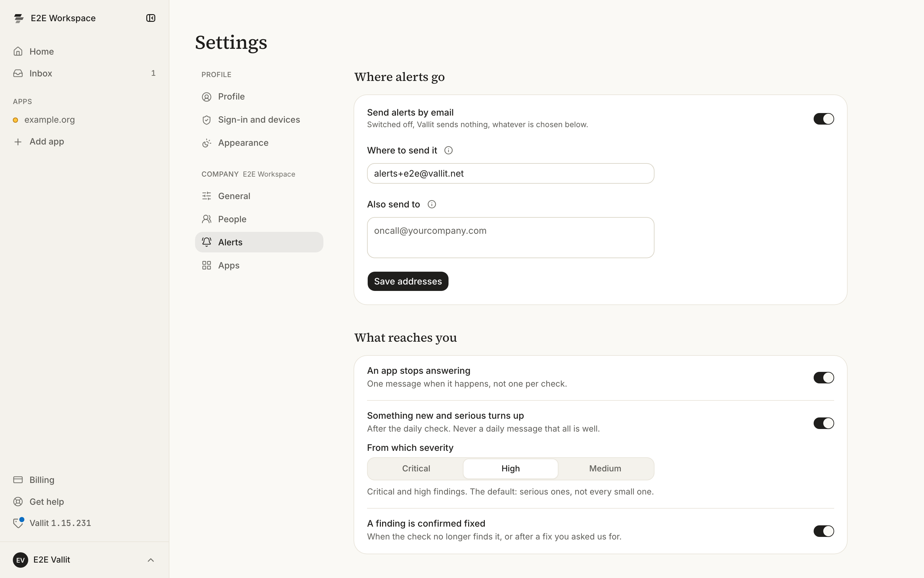Open Sign-in and devices settings
Screen dimensions: 924x578
point(259,120)
